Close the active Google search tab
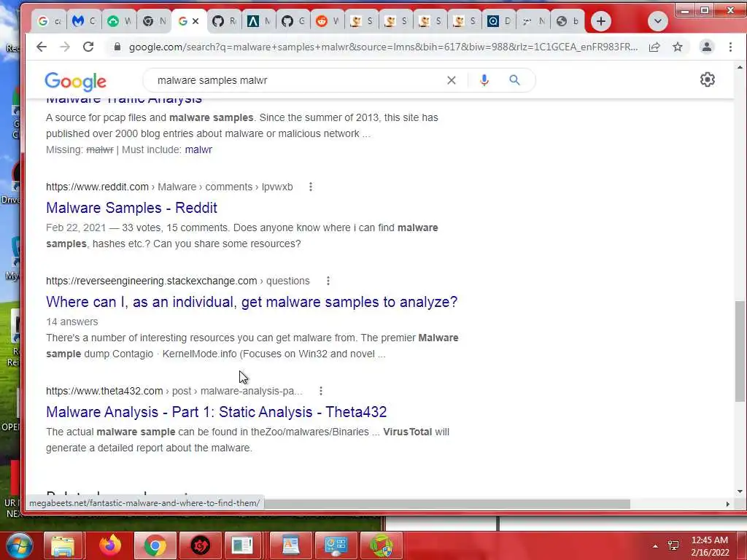This screenshot has height=560, width=747. (x=196, y=21)
